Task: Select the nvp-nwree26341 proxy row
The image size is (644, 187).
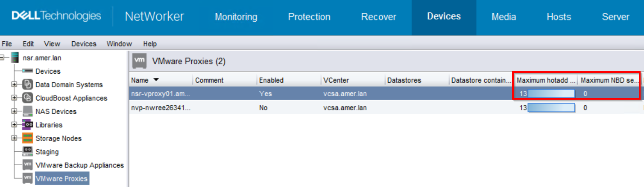Action: tap(386, 108)
